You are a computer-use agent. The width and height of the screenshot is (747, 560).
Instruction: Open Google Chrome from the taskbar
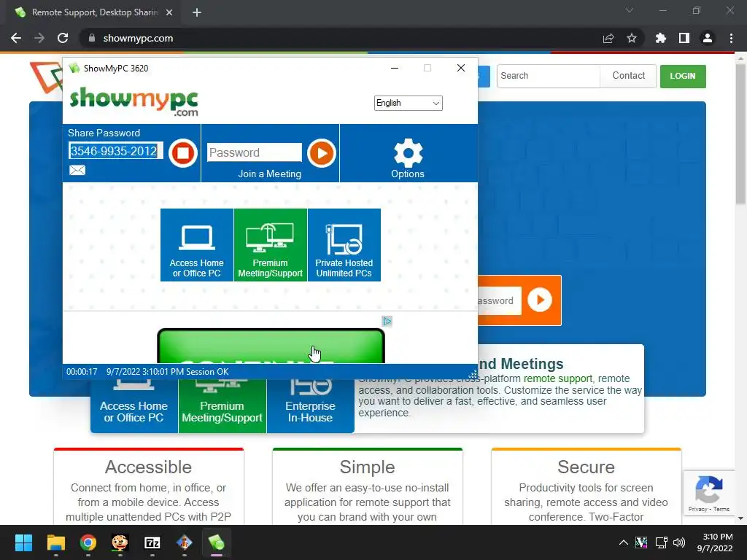pos(88,542)
